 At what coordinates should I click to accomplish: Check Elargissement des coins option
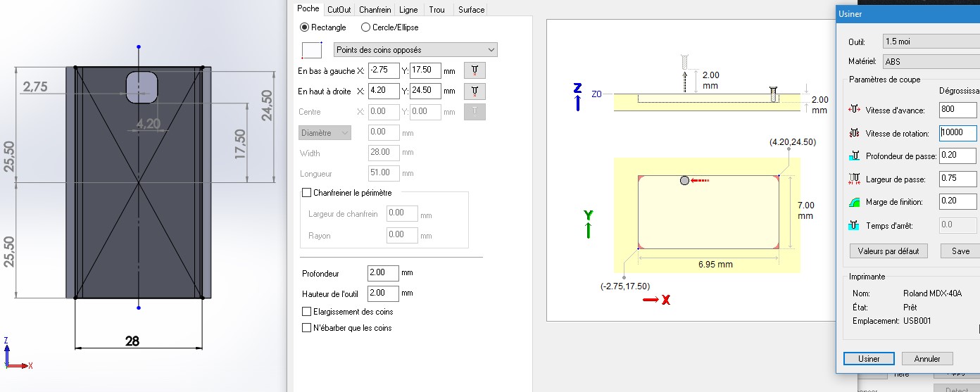pos(306,312)
